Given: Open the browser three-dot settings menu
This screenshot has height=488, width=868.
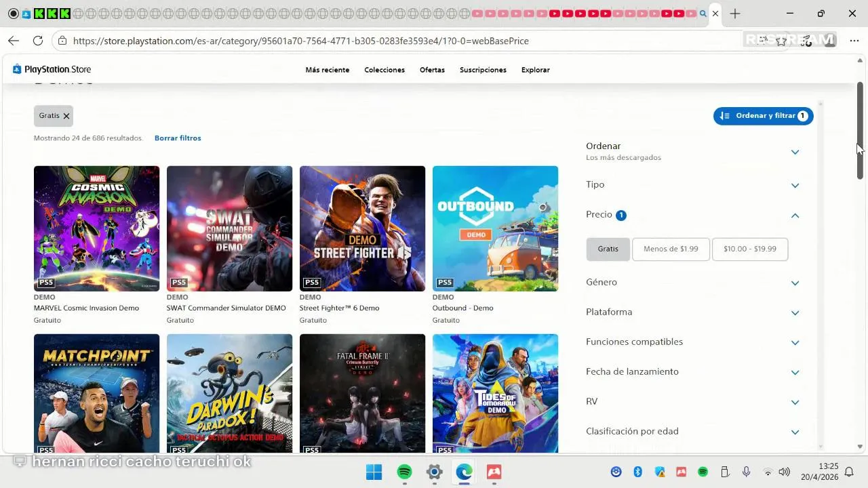Looking at the screenshot, I should (x=854, y=41).
